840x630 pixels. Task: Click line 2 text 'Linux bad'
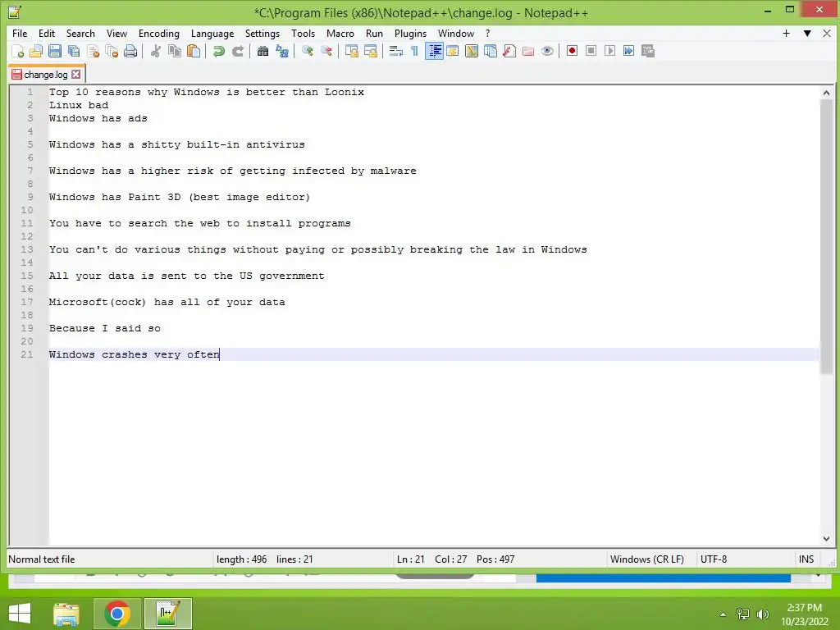(79, 105)
